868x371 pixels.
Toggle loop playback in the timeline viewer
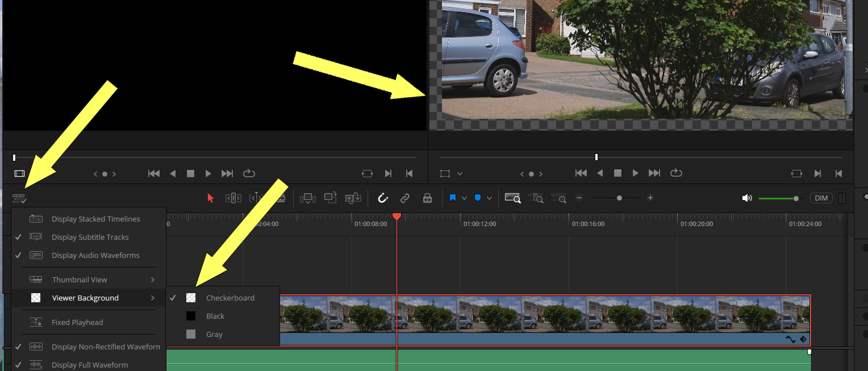pos(676,173)
